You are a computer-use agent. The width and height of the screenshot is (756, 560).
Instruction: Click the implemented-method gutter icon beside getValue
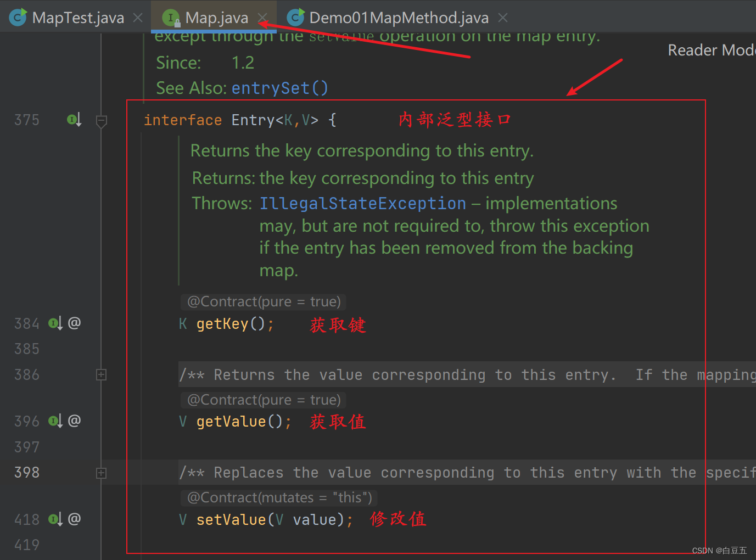[55, 421]
